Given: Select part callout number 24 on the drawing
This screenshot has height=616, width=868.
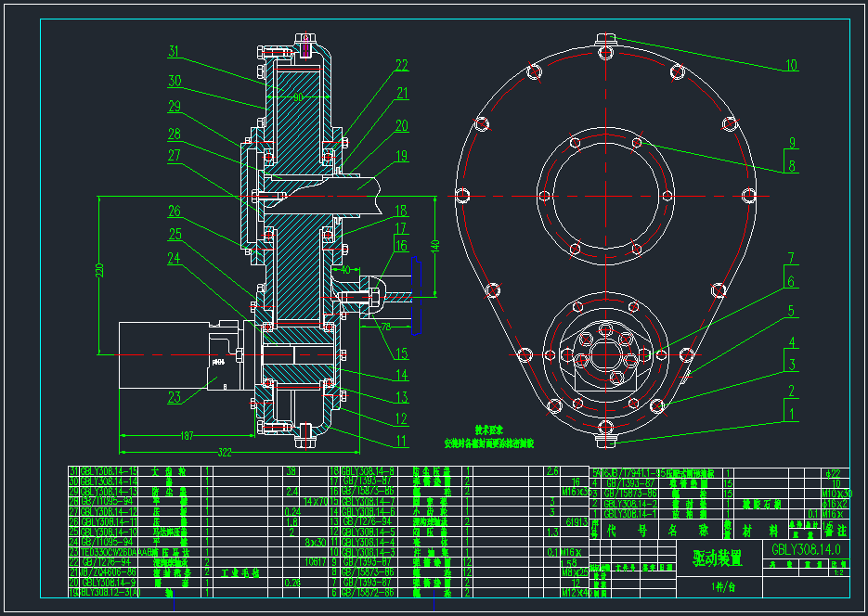Looking at the screenshot, I should [x=174, y=258].
